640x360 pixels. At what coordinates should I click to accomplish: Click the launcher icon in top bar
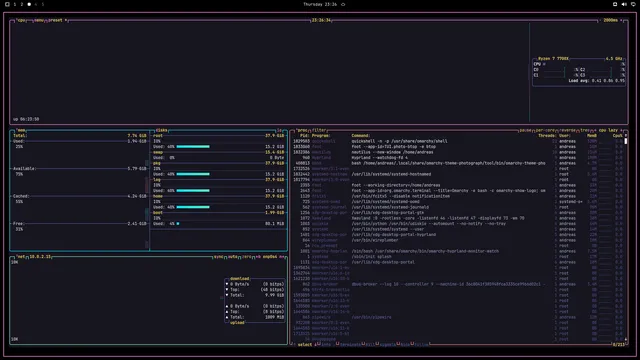point(7,4)
